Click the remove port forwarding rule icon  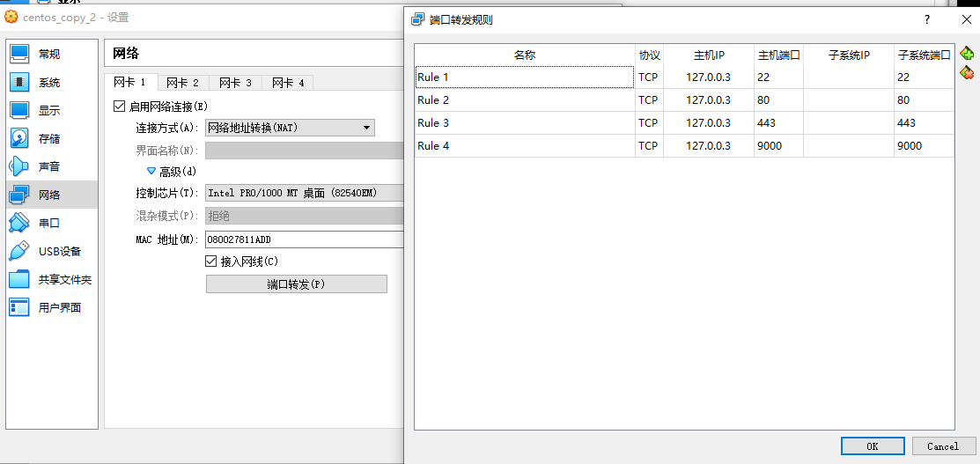tap(967, 72)
